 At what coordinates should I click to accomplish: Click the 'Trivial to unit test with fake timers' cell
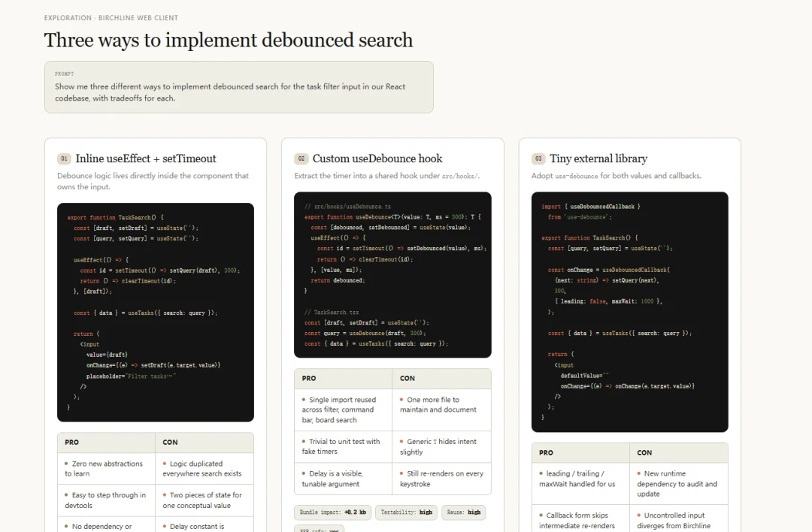point(344,446)
